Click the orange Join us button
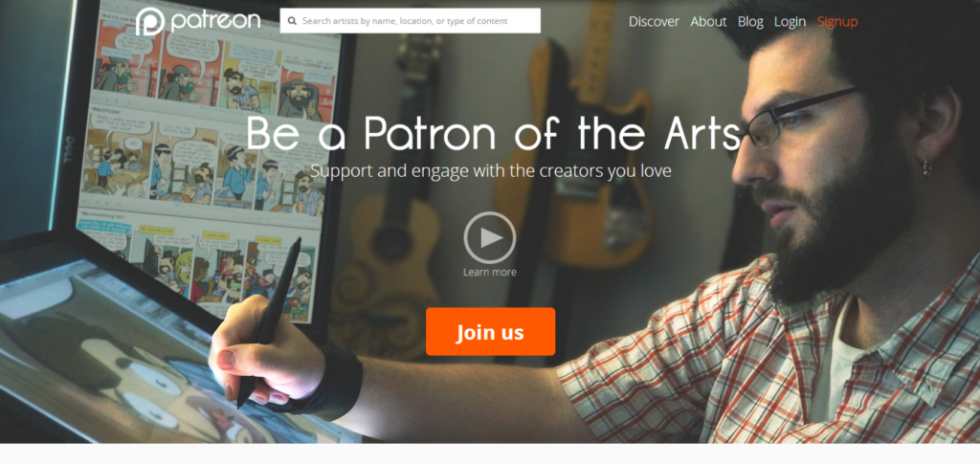The width and height of the screenshot is (980, 464). [x=491, y=332]
